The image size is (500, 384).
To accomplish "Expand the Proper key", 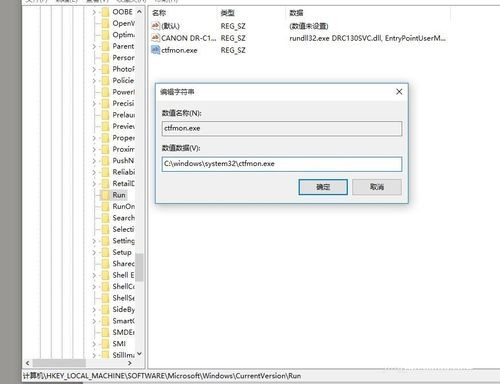I will pos(94,138).
